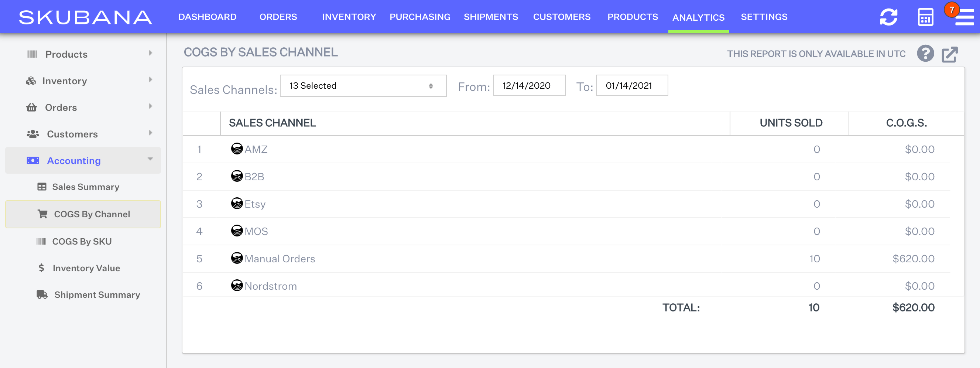980x368 pixels.
Task: Click the Skubana logo
Action: pyautogui.click(x=85, y=17)
